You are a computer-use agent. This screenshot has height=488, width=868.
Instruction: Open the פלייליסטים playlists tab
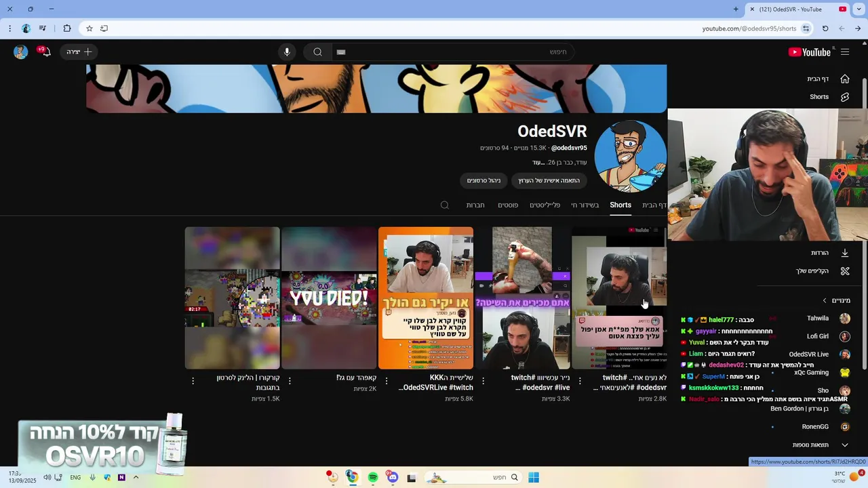(x=545, y=205)
